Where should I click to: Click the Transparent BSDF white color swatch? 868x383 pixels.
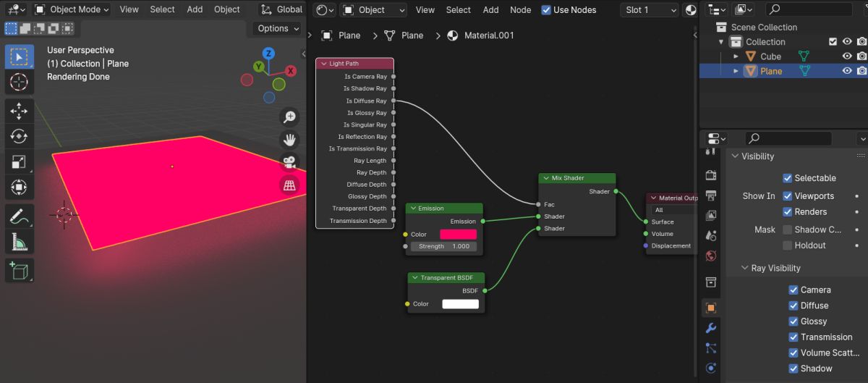pos(461,304)
